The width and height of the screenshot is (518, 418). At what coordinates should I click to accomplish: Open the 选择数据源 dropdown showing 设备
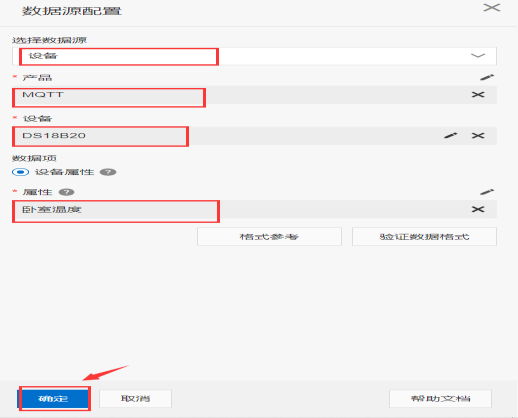tap(254, 56)
